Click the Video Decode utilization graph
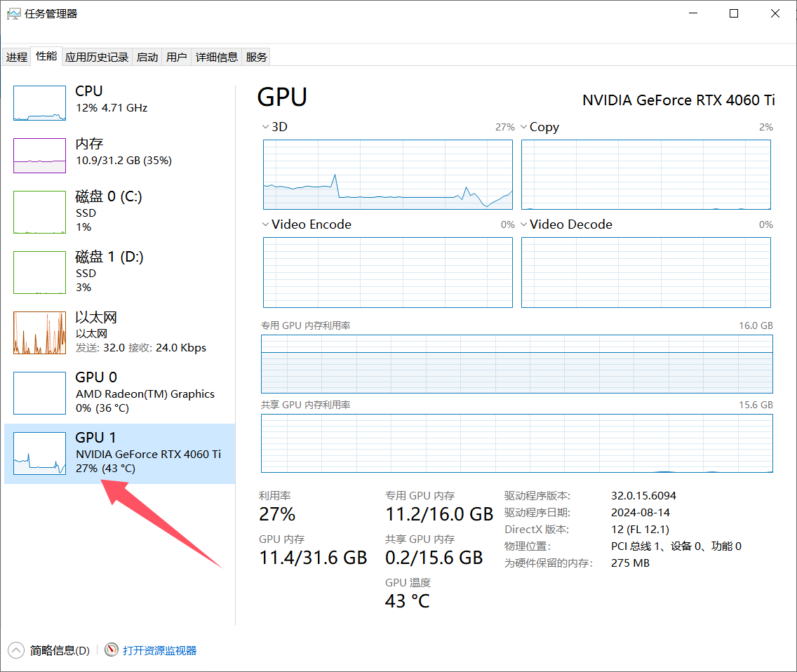Screen dimensions: 797x672 [646, 272]
